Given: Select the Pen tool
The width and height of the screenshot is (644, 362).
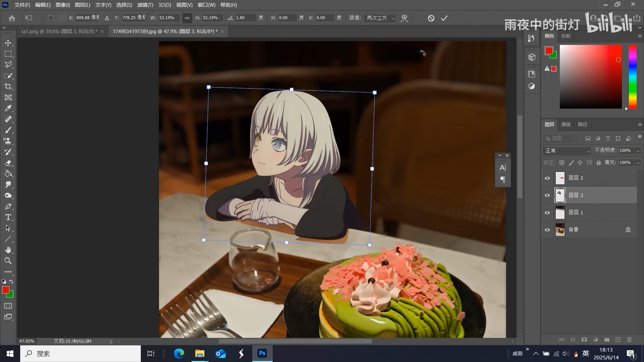Looking at the screenshot, I should [8, 206].
